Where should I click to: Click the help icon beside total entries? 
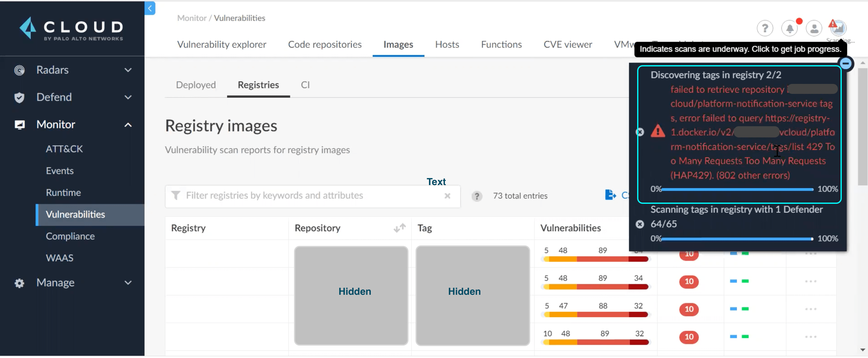(x=477, y=196)
